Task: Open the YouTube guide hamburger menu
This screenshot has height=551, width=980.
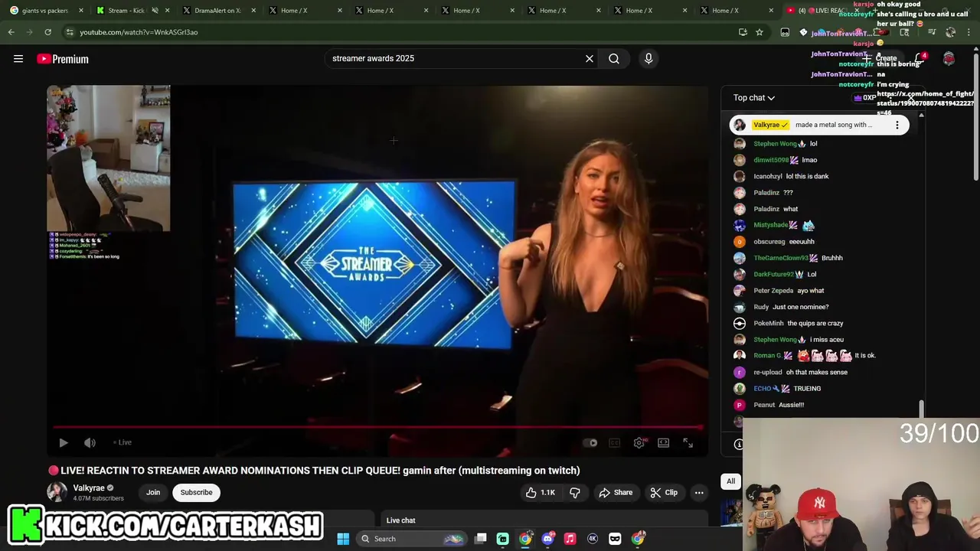Action: point(18,59)
